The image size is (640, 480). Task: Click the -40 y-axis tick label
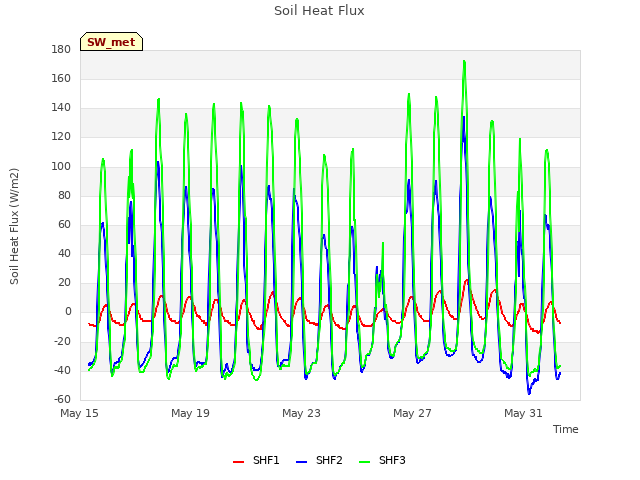click(x=63, y=371)
